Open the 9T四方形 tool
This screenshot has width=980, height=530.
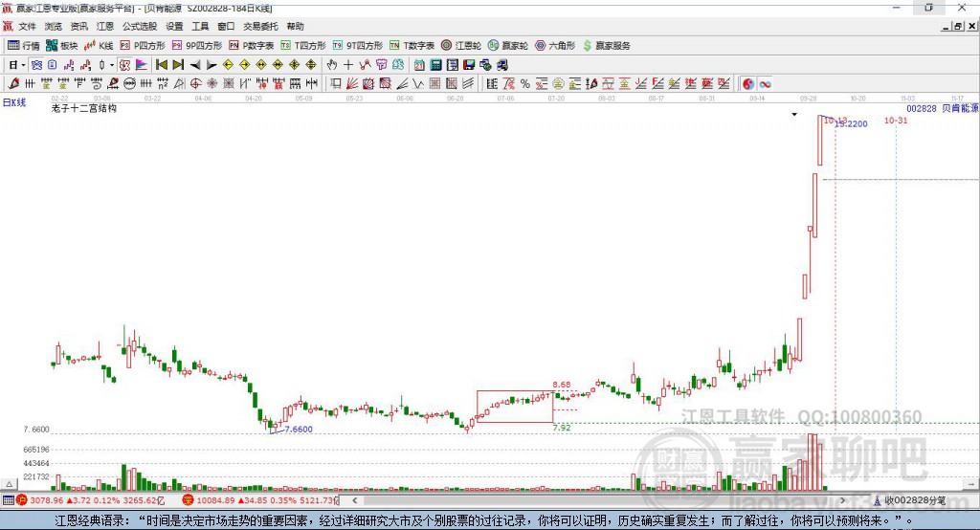(x=357, y=46)
